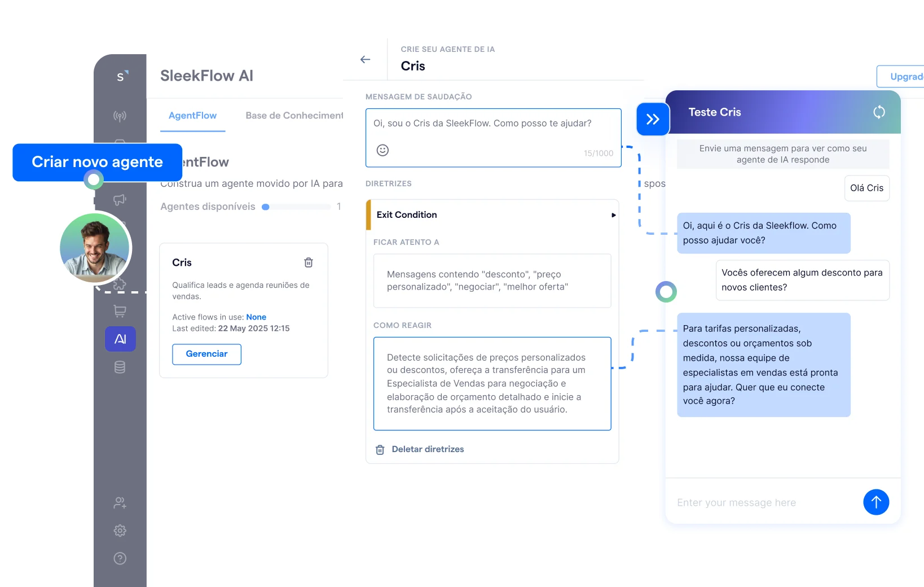This screenshot has width=924, height=587.
Task: Click the Last edited 22 May 2025 text
Action: [x=231, y=328]
